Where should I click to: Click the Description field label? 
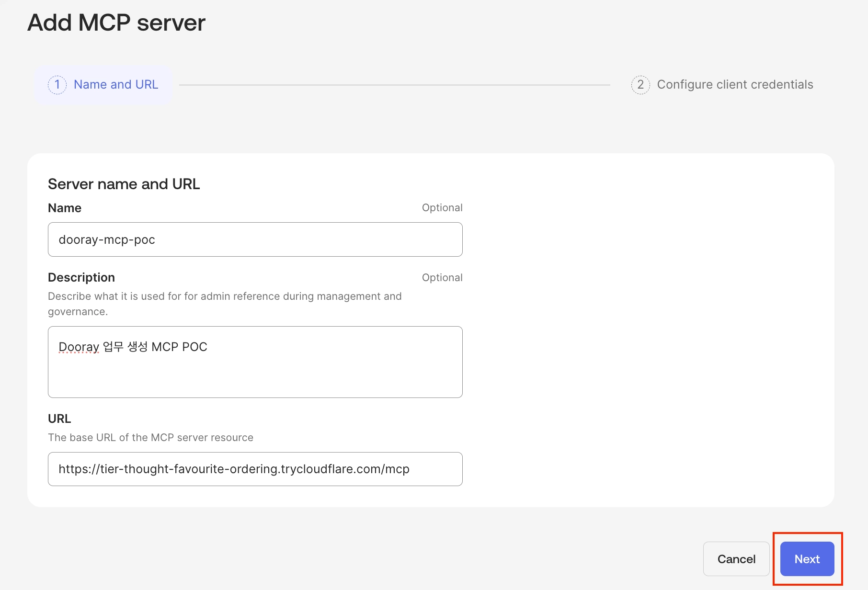click(x=81, y=277)
